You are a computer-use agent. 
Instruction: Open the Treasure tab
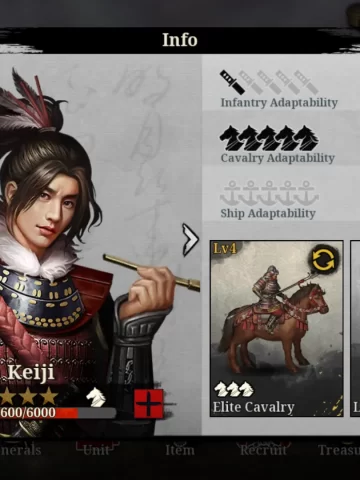pos(339,450)
